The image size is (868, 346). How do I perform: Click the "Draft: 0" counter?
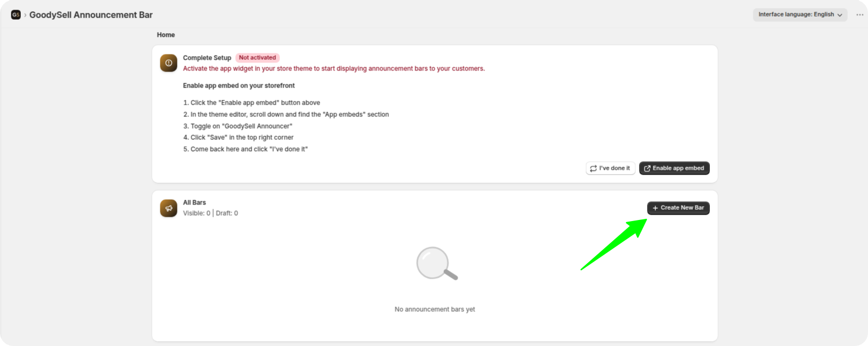coord(227,213)
